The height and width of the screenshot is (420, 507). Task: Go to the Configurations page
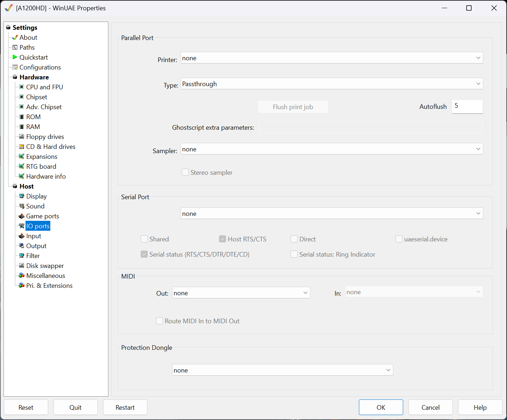tap(40, 67)
